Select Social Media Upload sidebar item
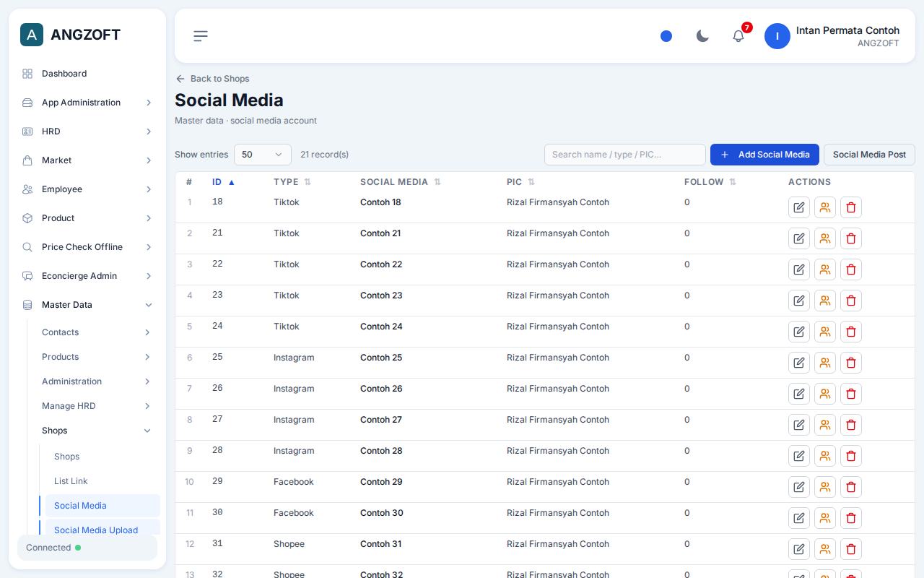 (103, 530)
